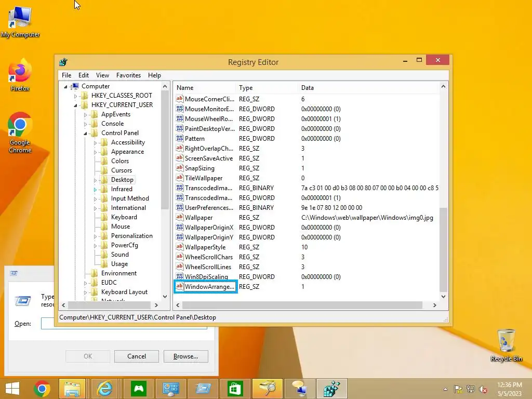Click the tree pane scroll down arrow

pyautogui.click(x=165, y=297)
